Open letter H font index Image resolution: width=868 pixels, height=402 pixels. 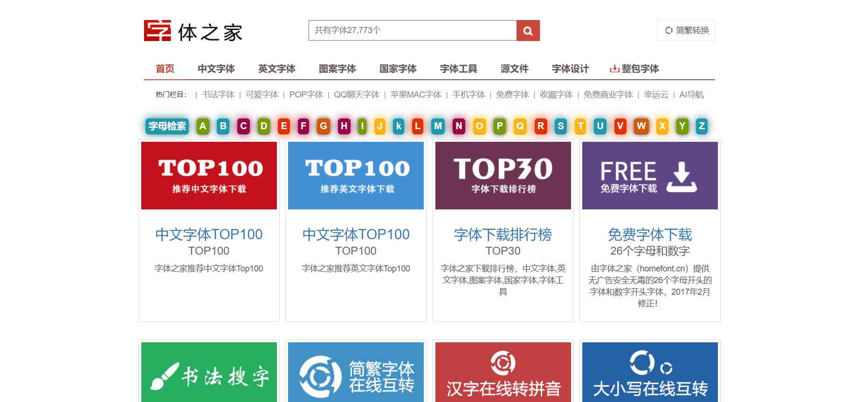point(344,126)
